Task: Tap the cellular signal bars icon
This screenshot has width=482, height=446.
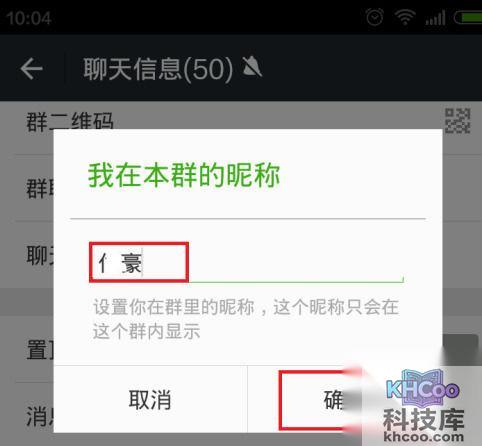Action: pyautogui.click(x=435, y=17)
